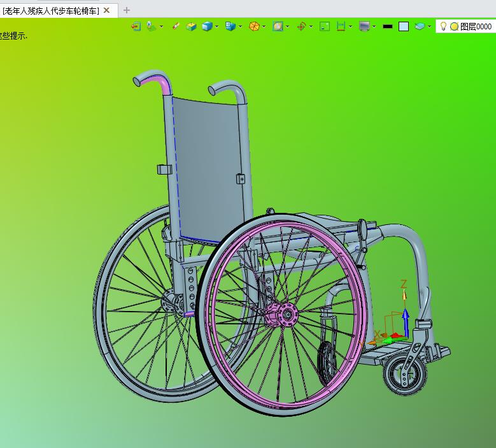Click the green layered planes toolbar icon

[152, 26]
